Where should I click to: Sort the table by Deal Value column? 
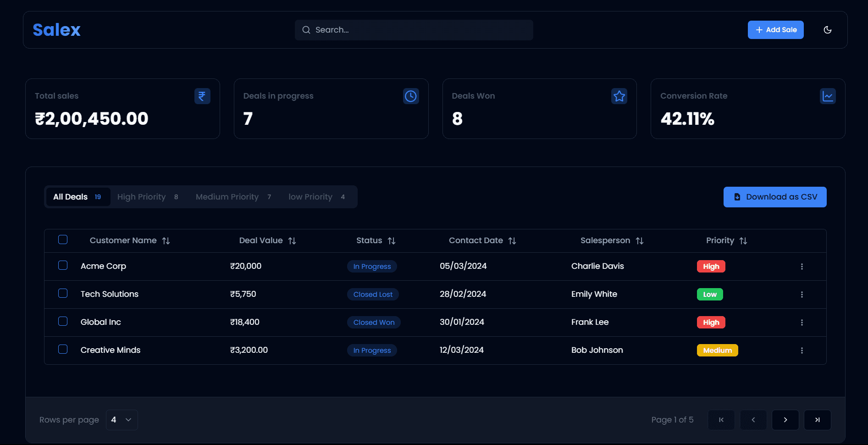coord(292,240)
